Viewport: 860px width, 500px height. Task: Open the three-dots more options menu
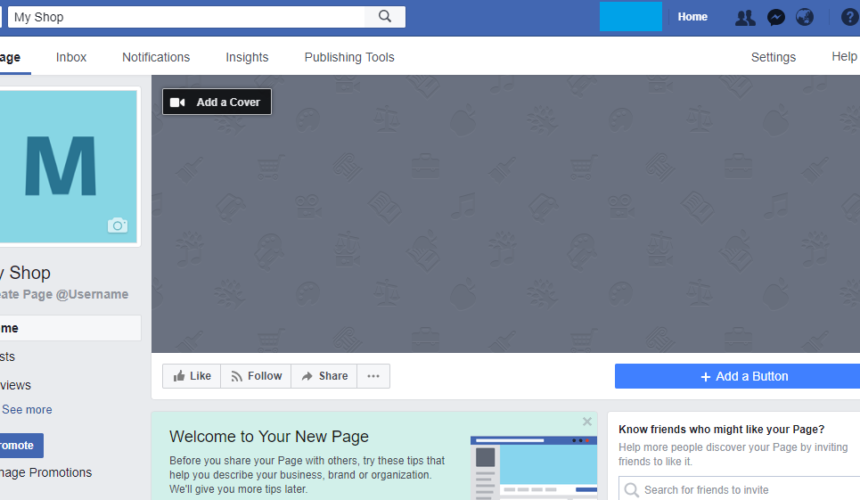click(x=374, y=376)
